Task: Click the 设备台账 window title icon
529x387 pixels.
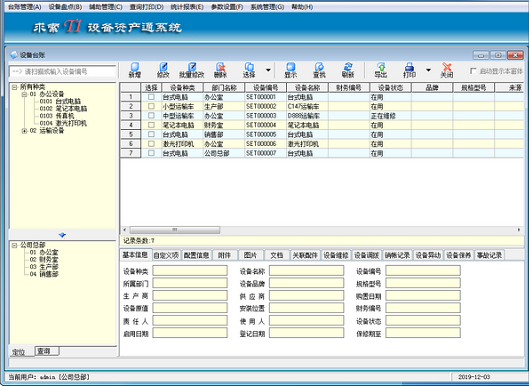Action: 14,55
